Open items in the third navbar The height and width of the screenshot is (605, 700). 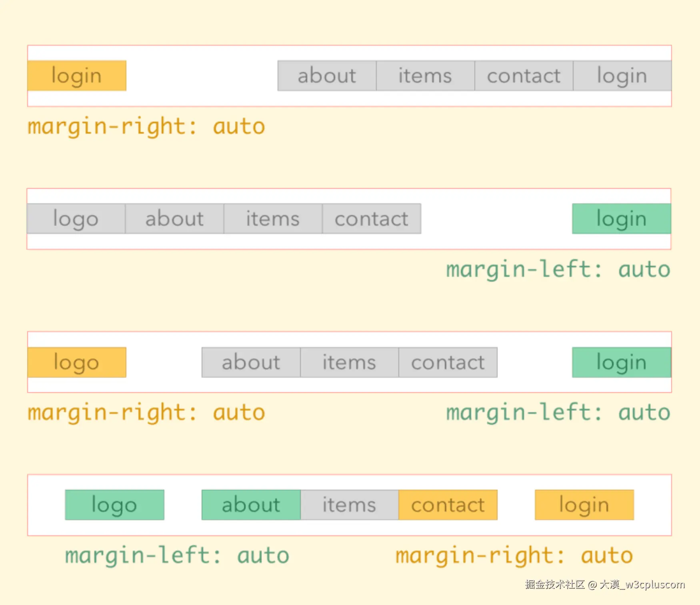click(x=349, y=362)
